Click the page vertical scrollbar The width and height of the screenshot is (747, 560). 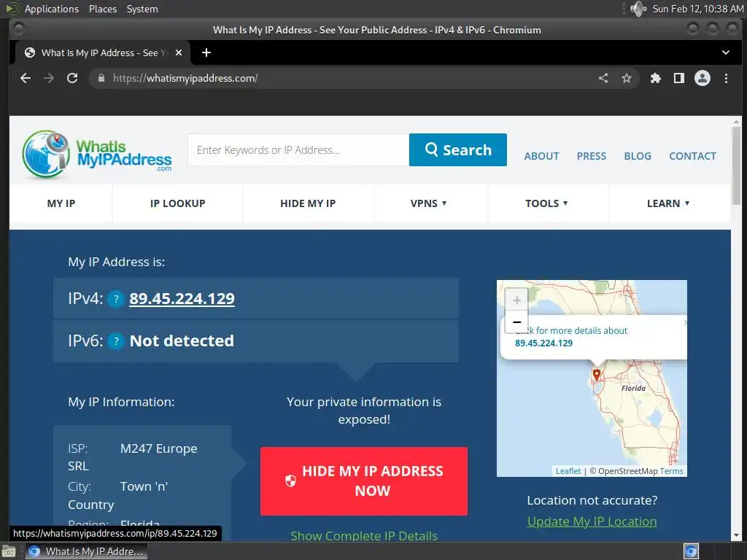tap(737, 166)
